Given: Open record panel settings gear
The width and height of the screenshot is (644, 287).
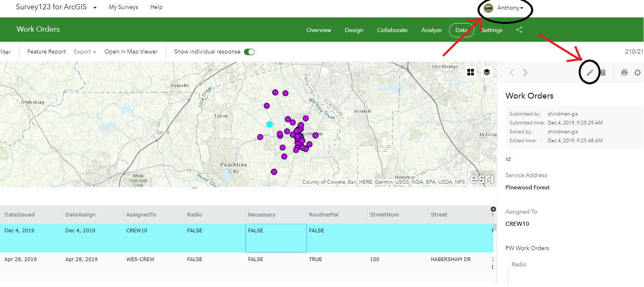Looking at the screenshot, I should [x=638, y=73].
